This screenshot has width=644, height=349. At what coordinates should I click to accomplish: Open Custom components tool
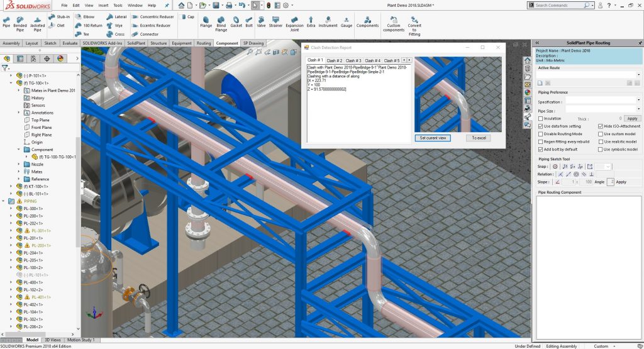click(x=394, y=25)
